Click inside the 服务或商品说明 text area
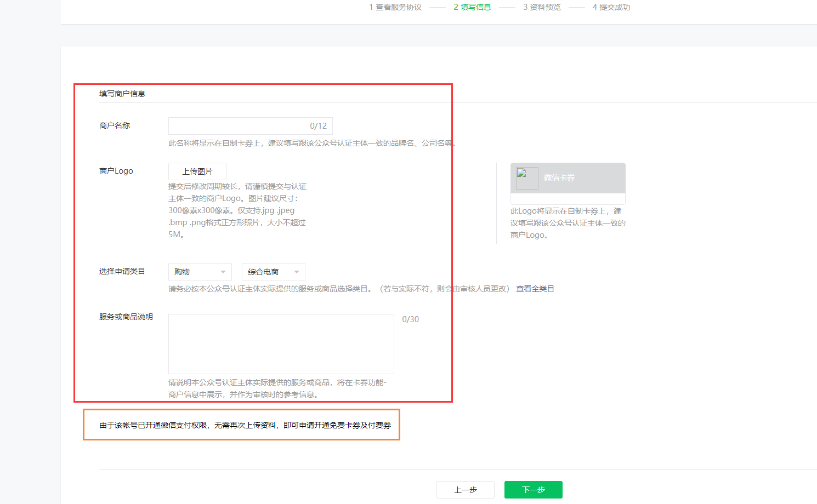The height and width of the screenshot is (504, 817). pos(281,343)
